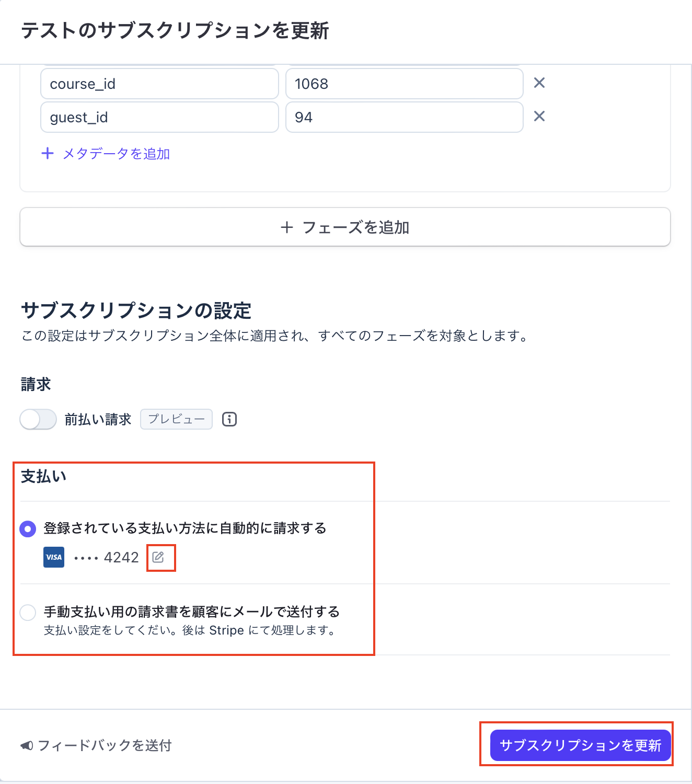692x784 pixels.
Task: Click the course_id key field
Action: [x=159, y=84]
